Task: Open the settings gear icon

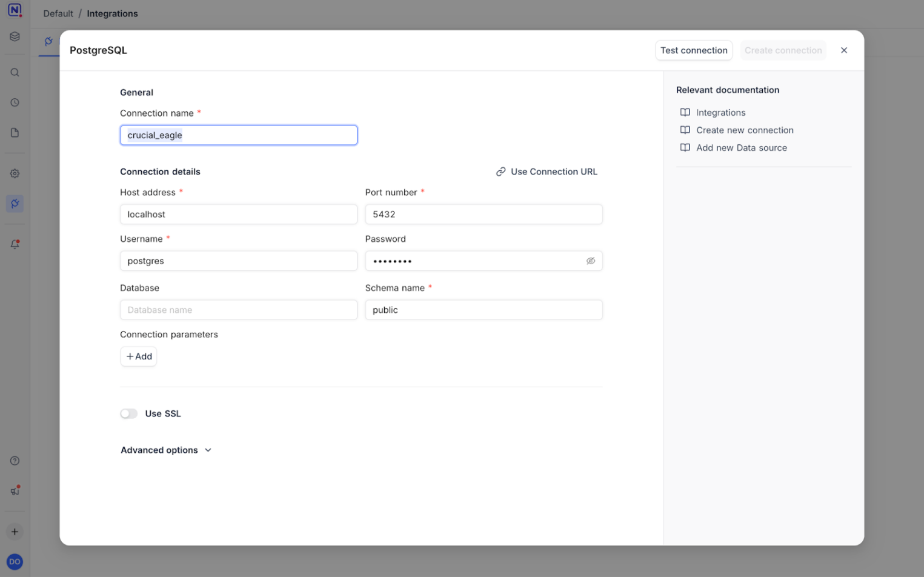Action: [15, 173]
